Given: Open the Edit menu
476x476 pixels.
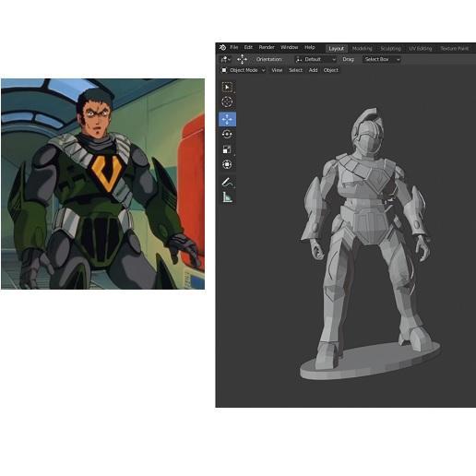Looking at the screenshot, I should tap(248, 47).
